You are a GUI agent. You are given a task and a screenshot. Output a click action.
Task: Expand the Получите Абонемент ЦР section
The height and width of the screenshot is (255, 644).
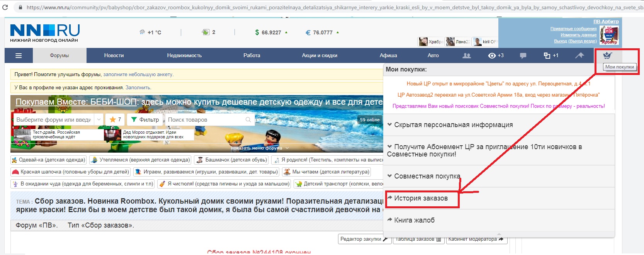pos(499,150)
